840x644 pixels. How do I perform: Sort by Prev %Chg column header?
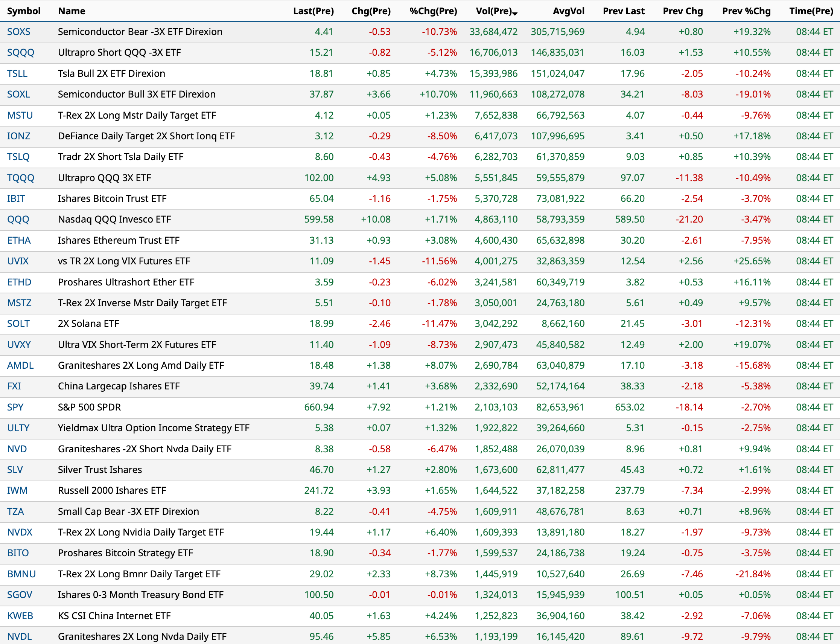pyautogui.click(x=746, y=11)
